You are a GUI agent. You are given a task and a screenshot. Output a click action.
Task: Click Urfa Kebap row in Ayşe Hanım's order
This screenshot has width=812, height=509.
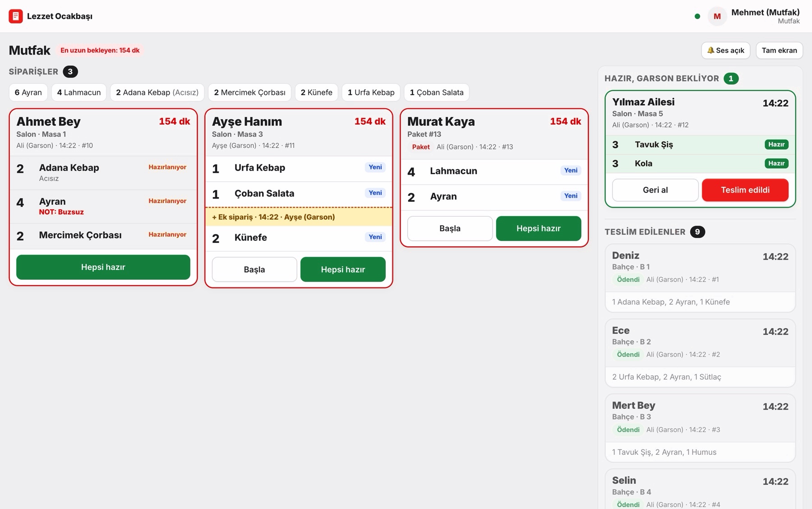299,169
